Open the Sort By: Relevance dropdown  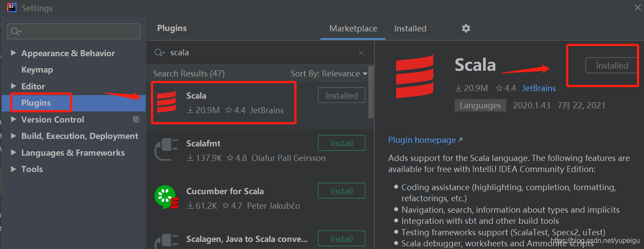329,74
